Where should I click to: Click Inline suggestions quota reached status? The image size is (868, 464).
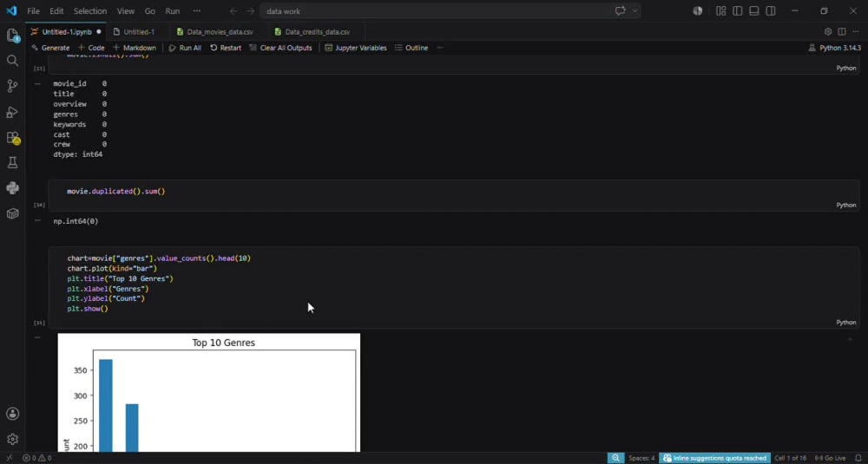coord(714,458)
